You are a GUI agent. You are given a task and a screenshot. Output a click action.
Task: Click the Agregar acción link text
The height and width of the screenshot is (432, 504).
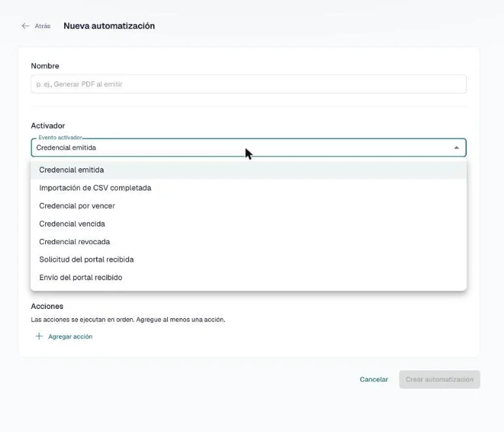point(71,336)
